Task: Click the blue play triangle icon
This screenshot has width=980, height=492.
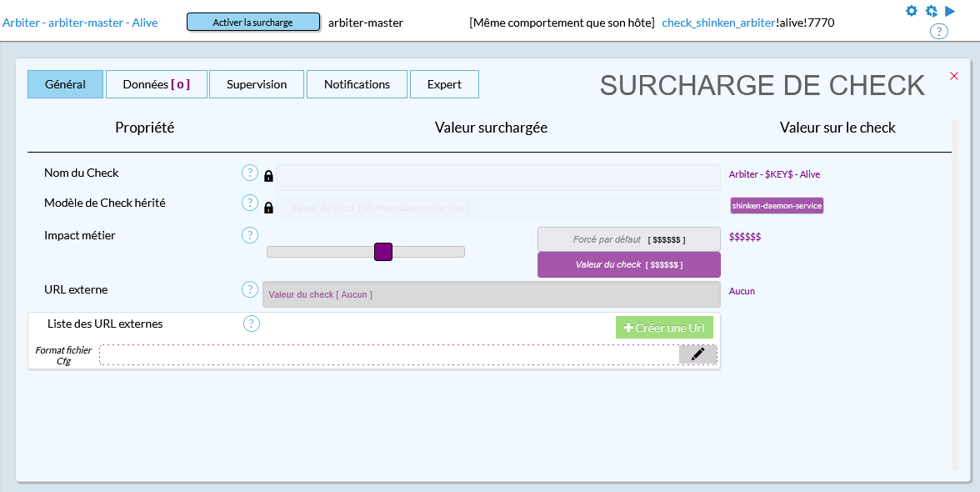Action: tap(950, 11)
